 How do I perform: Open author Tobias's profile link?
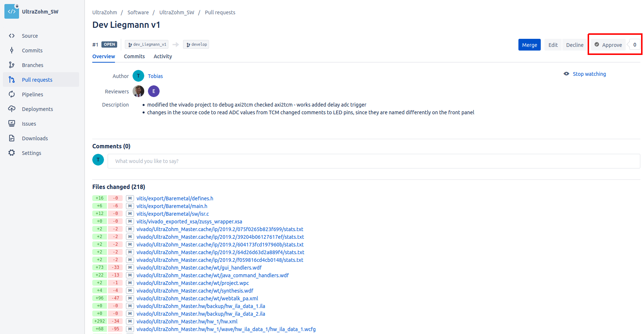click(x=155, y=76)
